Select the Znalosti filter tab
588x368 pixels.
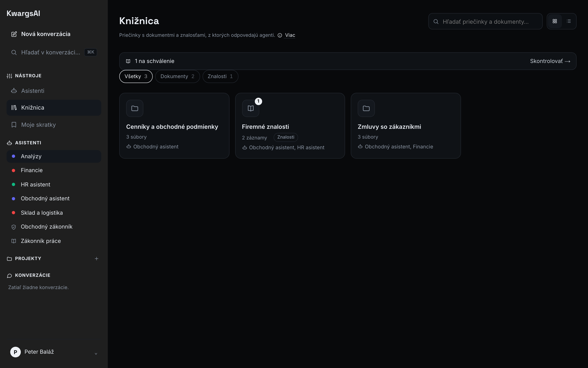(x=220, y=76)
